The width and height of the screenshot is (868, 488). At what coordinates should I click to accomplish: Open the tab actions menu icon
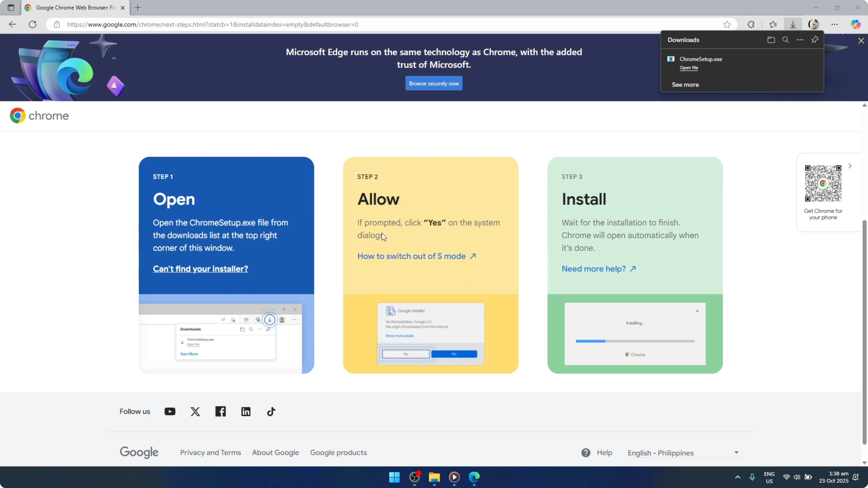11,7
